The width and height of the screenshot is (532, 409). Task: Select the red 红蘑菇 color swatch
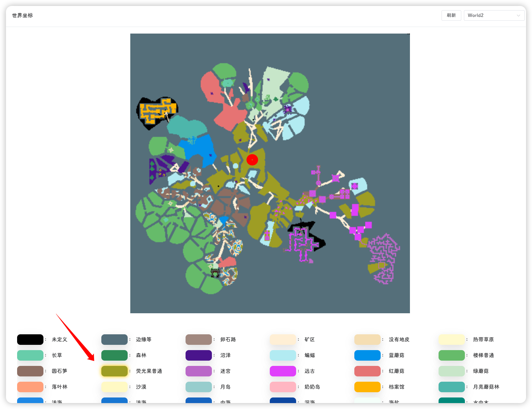click(x=367, y=371)
